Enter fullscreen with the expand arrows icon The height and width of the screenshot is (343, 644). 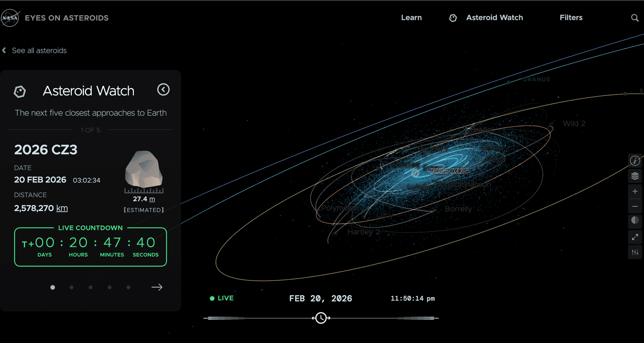pos(635,237)
